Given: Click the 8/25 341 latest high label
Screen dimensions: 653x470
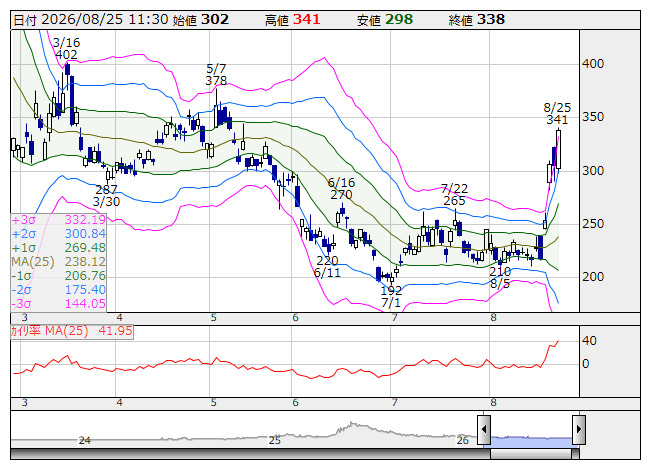Looking at the screenshot, I should (x=557, y=114).
